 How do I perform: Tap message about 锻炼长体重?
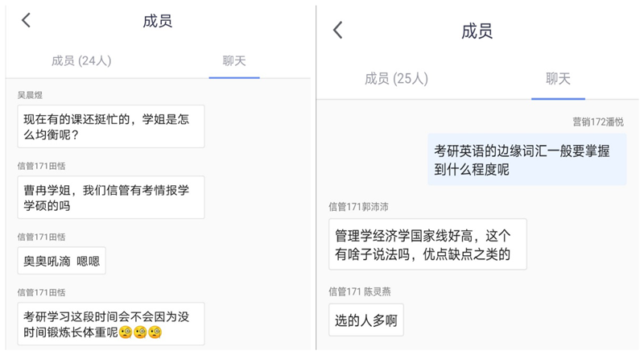[111, 324]
